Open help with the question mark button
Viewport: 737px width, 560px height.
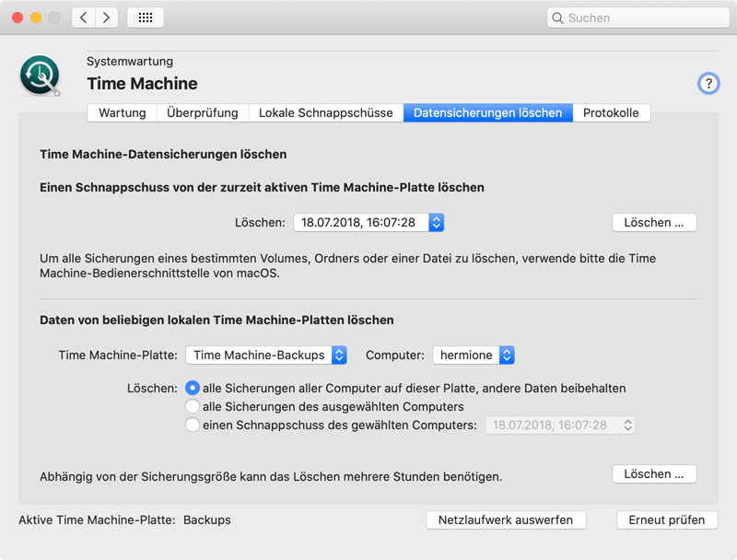[x=708, y=84]
